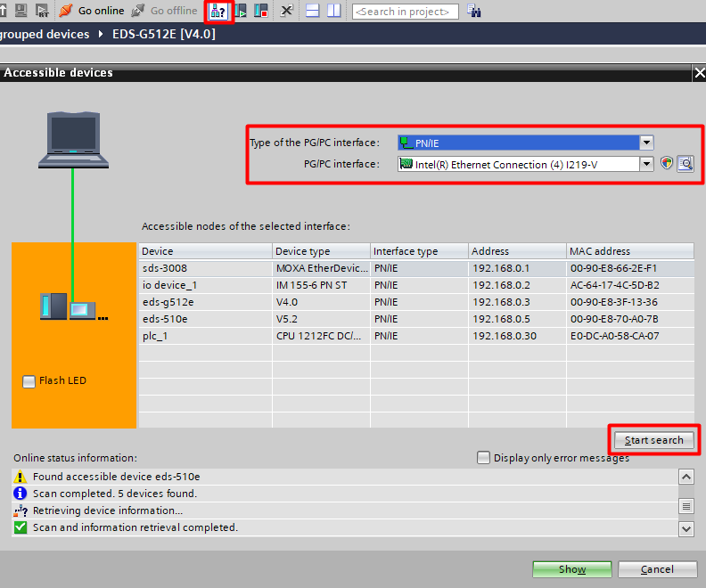Click the Show button
The width and height of the screenshot is (706, 588).
click(571, 569)
